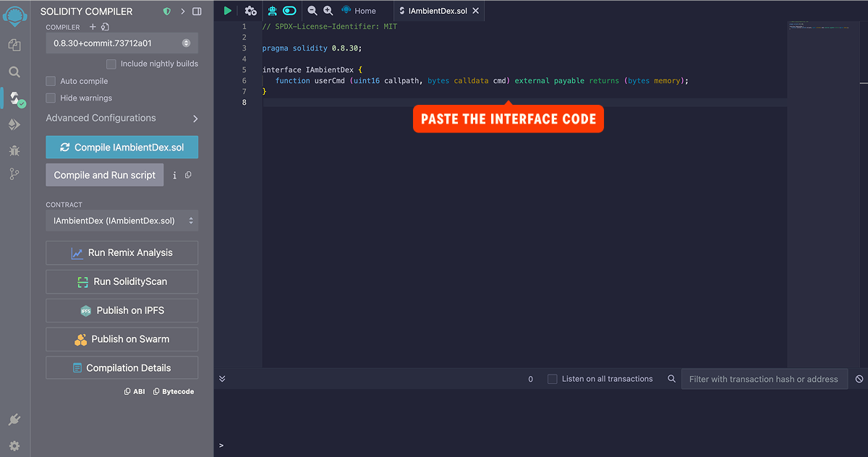The image size is (868, 457).
Task: Click the gears run-configuration icon
Action: point(250,11)
